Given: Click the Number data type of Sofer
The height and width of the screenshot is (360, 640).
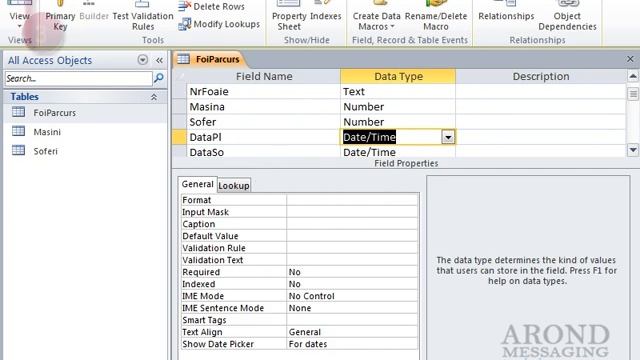Looking at the screenshot, I should (x=398, y=122).
